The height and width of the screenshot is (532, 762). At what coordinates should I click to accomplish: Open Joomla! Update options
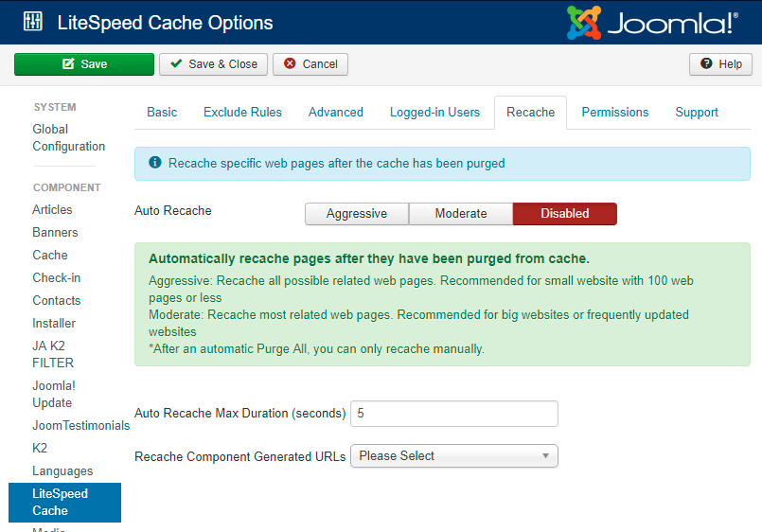[x=53, y=394]
